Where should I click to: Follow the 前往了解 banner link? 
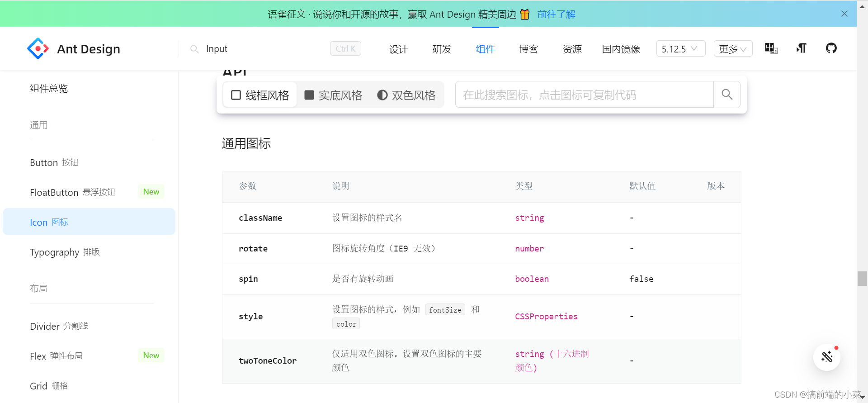pos(556,14)
